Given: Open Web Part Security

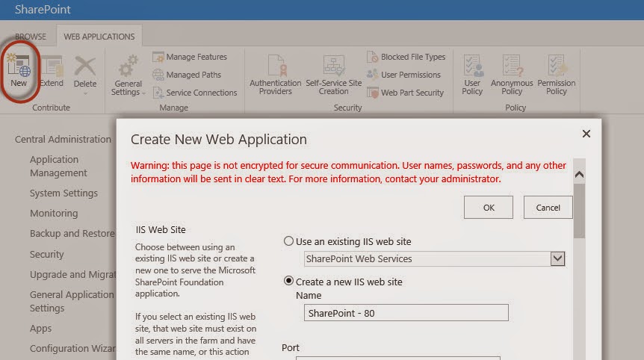Looking at the screenshot, I should [x=405, y=93].
